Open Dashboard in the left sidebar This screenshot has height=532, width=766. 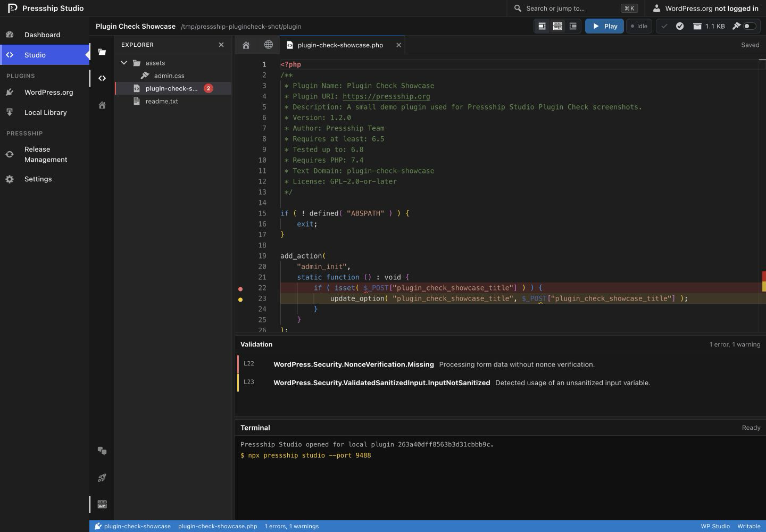45,35
